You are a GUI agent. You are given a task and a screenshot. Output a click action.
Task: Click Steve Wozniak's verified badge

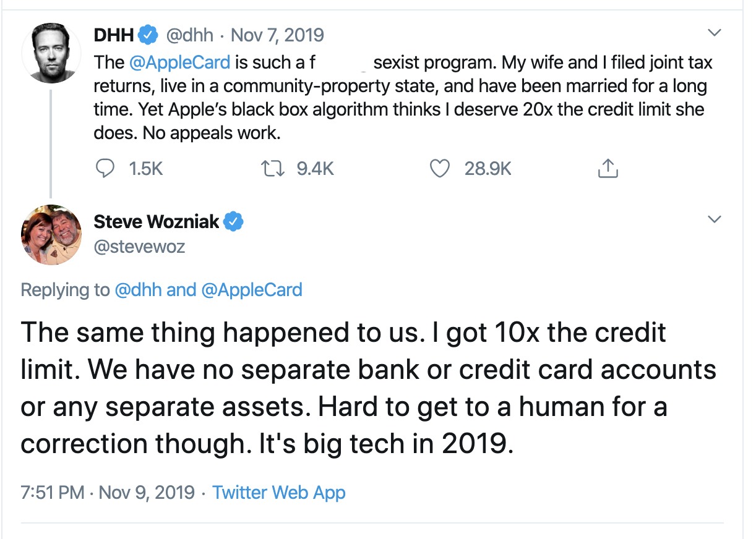(233, 221)
